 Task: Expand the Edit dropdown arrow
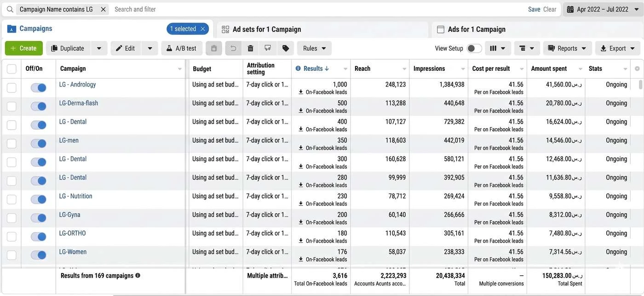149,48
